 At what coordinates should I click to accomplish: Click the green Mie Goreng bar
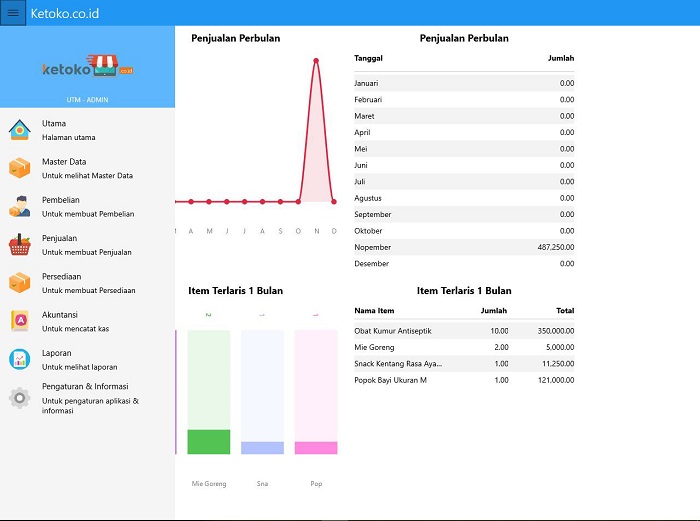(208, 441)
